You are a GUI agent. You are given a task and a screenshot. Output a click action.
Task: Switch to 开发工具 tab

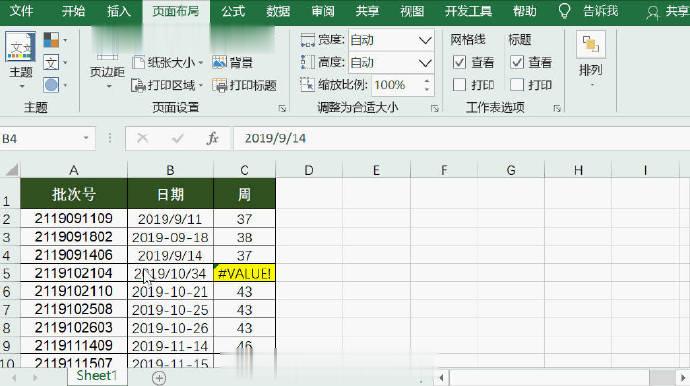pos(468,11)
